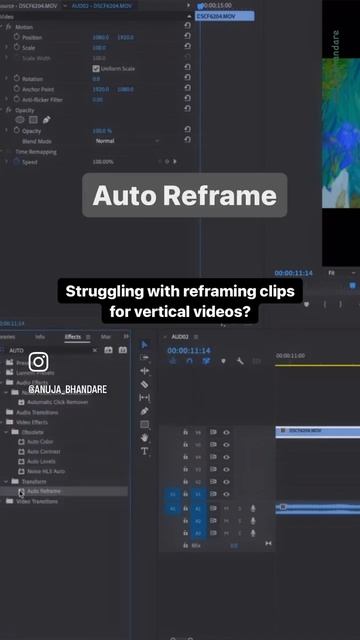Filter accelerated effects button
Screen dimensions: 360x640
(108, 350)
